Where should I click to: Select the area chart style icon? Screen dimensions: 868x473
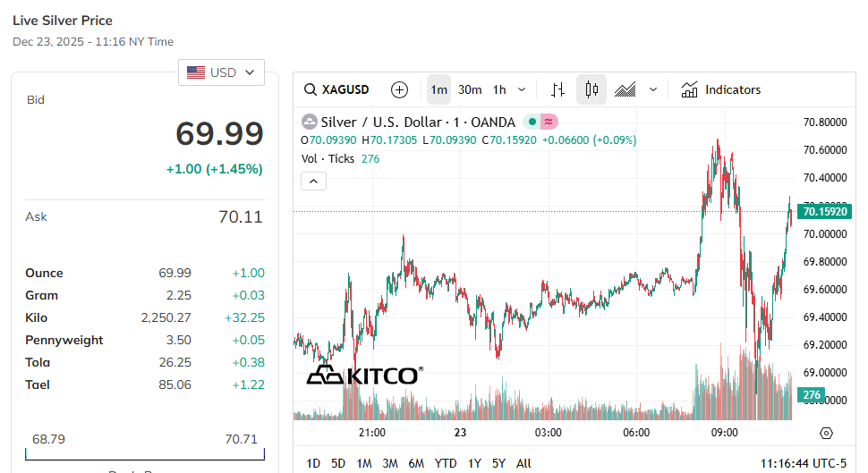pos(625,89)
